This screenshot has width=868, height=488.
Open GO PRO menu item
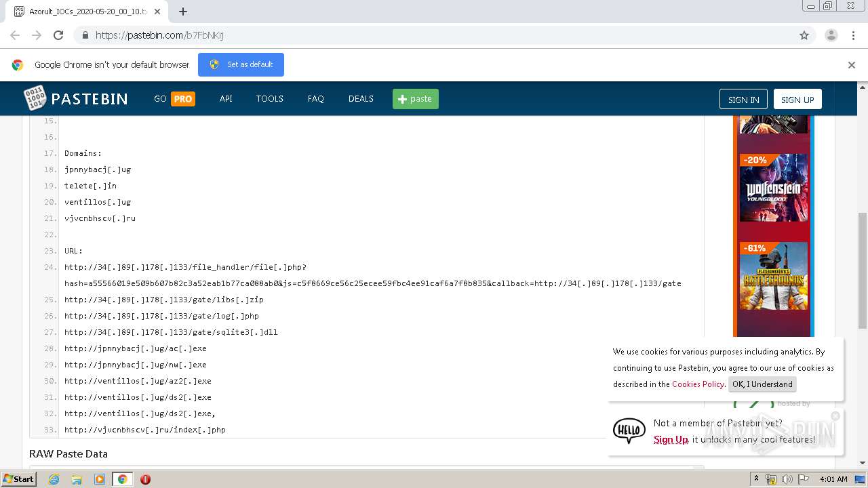(174, 99)
